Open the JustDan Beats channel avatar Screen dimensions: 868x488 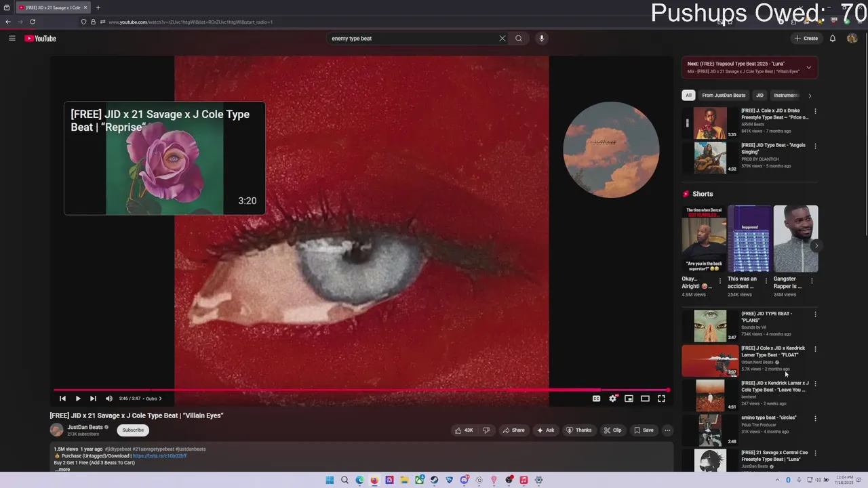pyautogui.click(x=56, y=430)
